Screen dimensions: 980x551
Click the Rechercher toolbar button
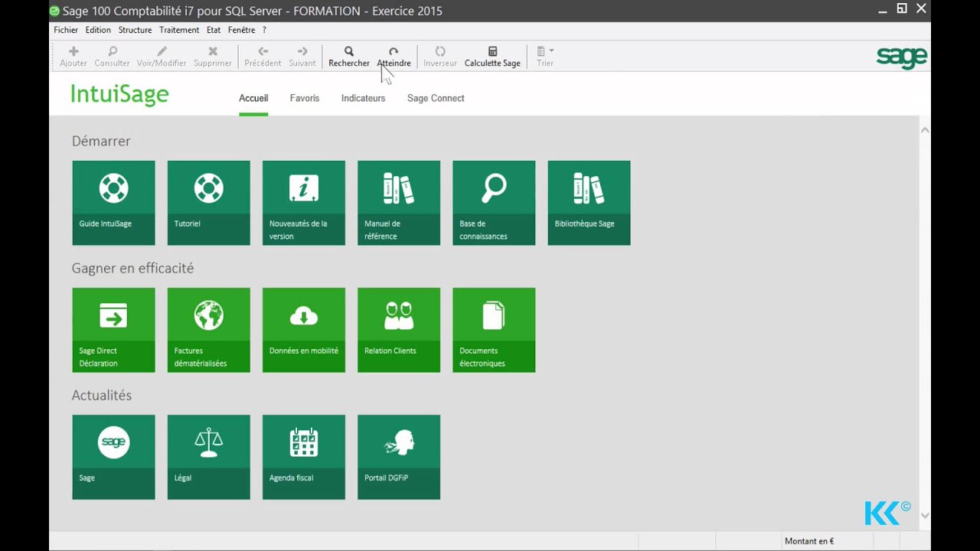[x=349, y=57]
